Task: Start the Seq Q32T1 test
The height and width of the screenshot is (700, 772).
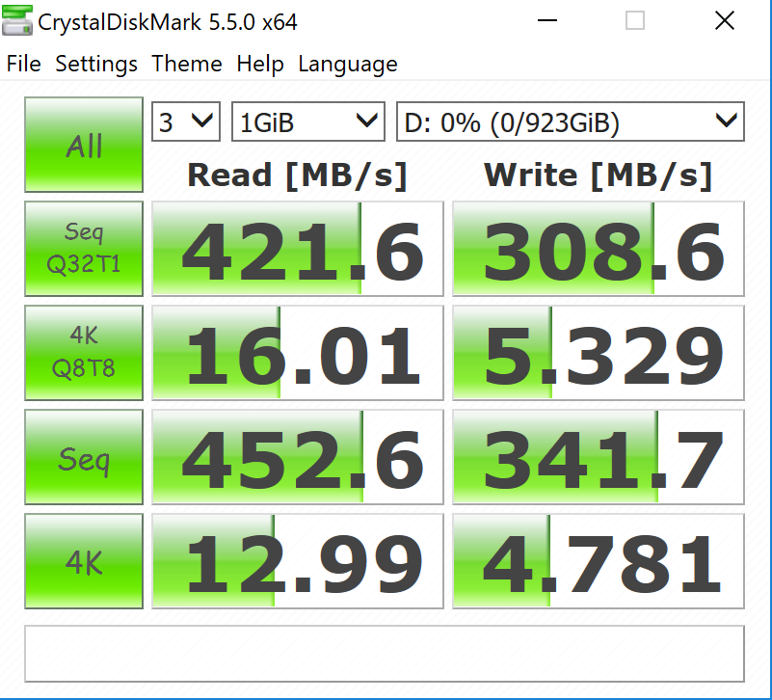Action: 84,248
